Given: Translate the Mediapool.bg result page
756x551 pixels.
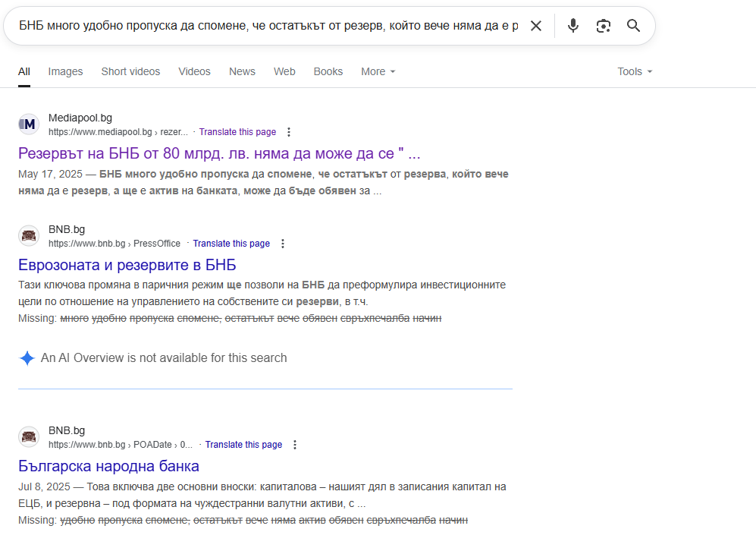Looking at the screenshot, I should tap(237, 132).
